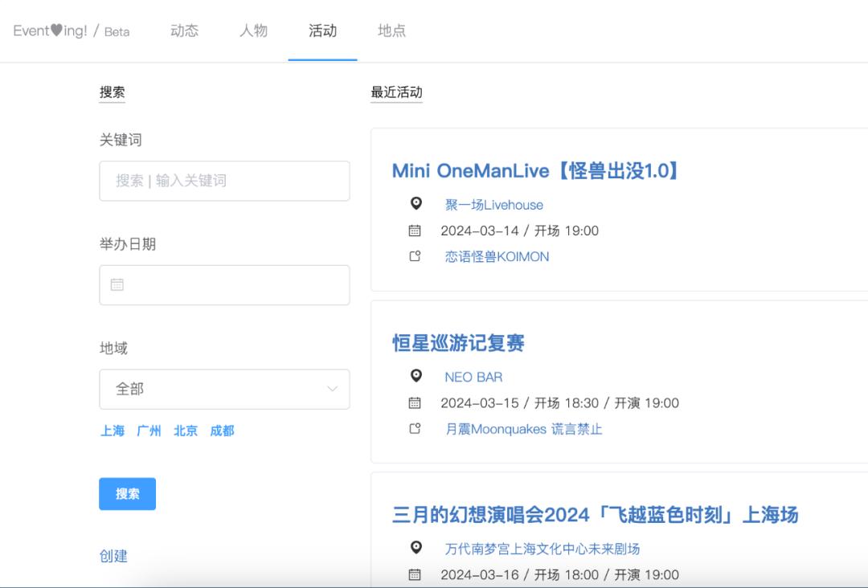The image size is (868, 588).
Task: Open the 举办日期 date picker field
Action: [224, 285]
